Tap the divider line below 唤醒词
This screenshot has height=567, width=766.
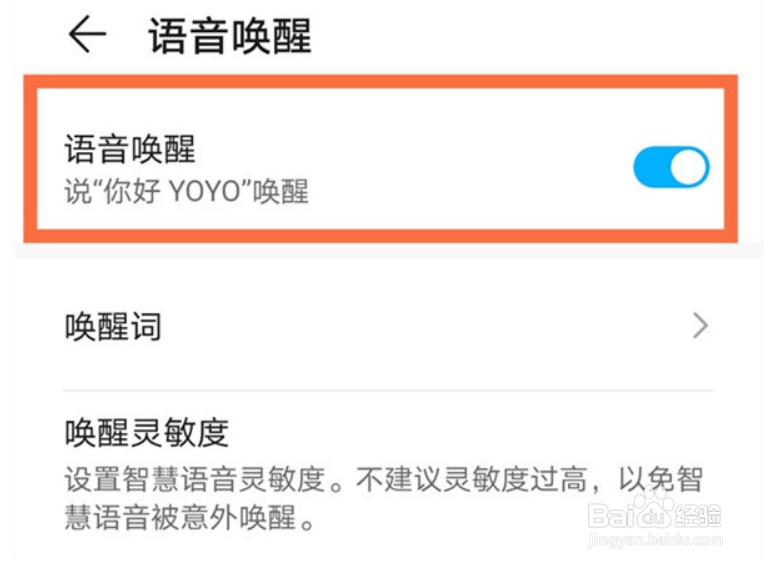pos(388,390)
